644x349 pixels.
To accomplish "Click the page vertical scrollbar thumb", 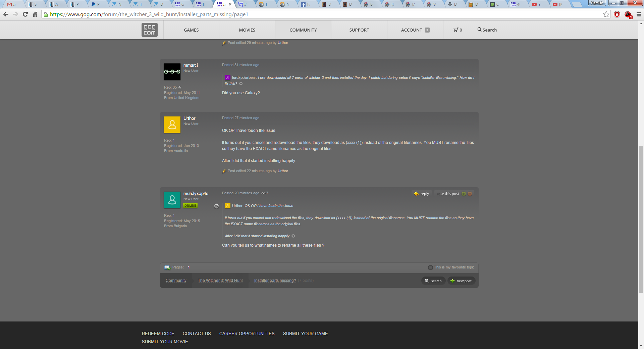I will (x=641, y=219).
